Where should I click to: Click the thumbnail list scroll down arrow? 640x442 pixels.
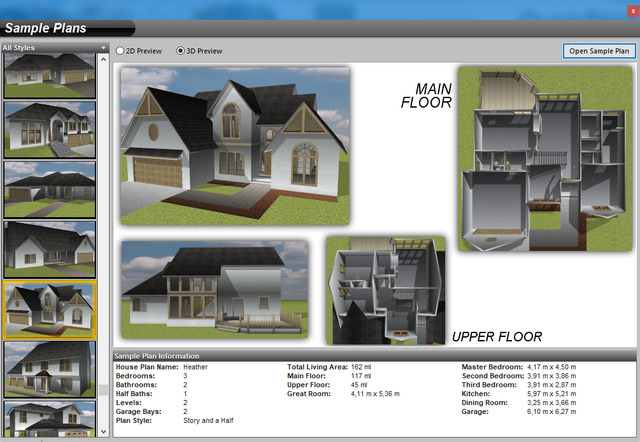click(104, 431)
